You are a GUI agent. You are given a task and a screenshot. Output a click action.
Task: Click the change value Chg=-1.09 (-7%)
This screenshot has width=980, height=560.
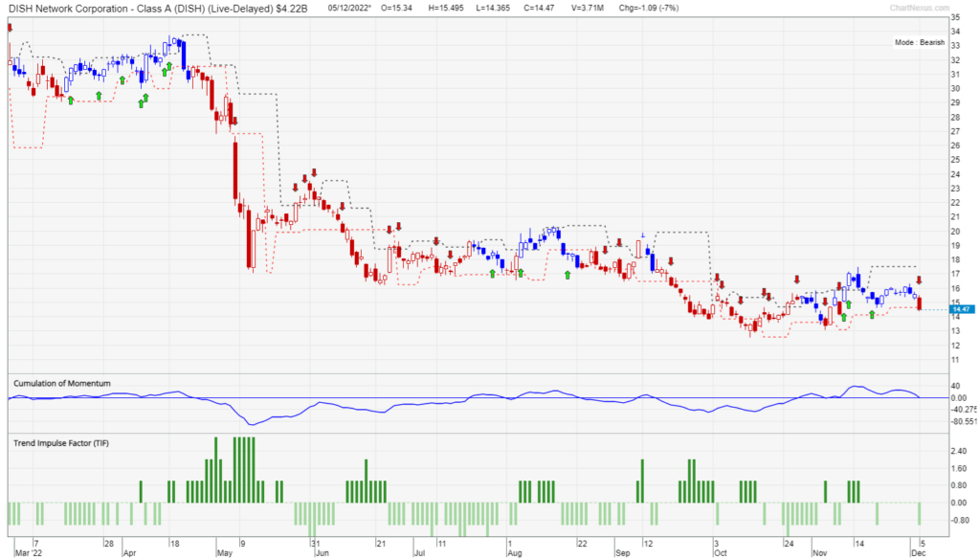(x=649, y=8)
